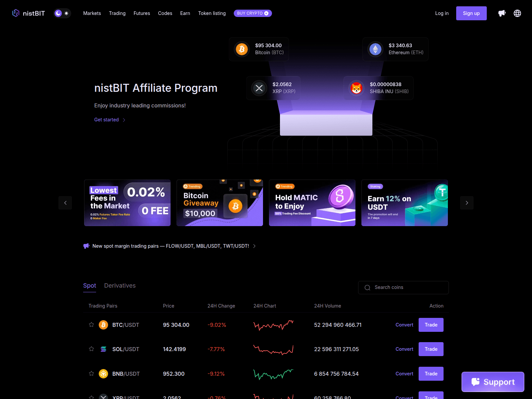Switch to light theme with the sun toggle
532x399 pixels.
(66, 13)
